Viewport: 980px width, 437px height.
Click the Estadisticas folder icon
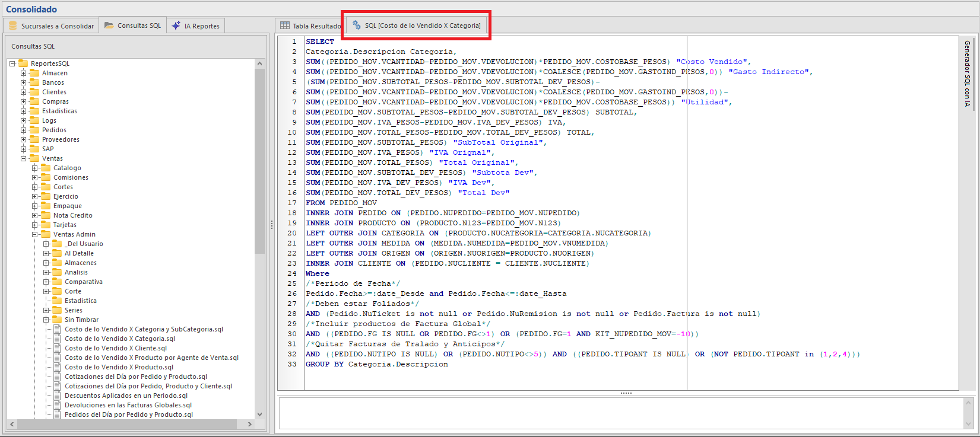[34, 111]
